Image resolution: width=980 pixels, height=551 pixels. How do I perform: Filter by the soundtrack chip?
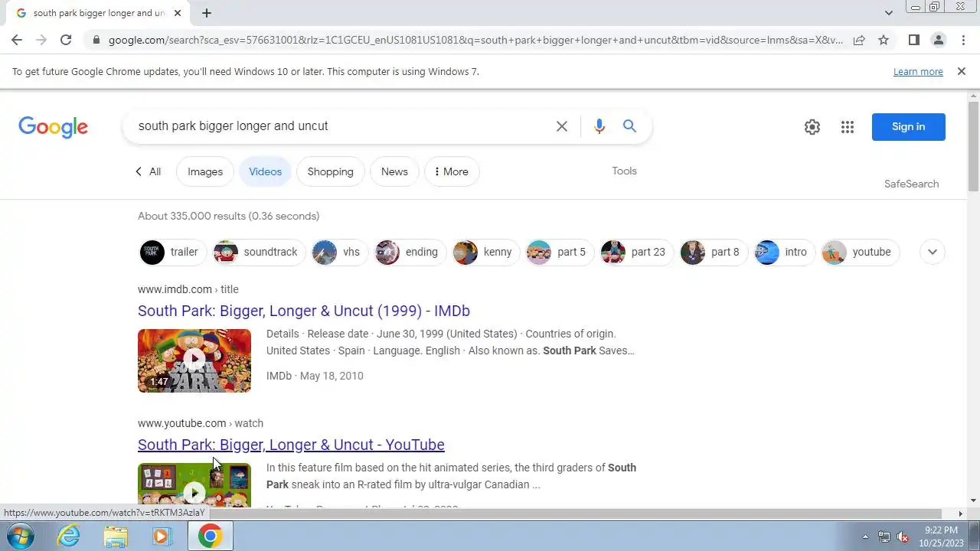point(259,252)
